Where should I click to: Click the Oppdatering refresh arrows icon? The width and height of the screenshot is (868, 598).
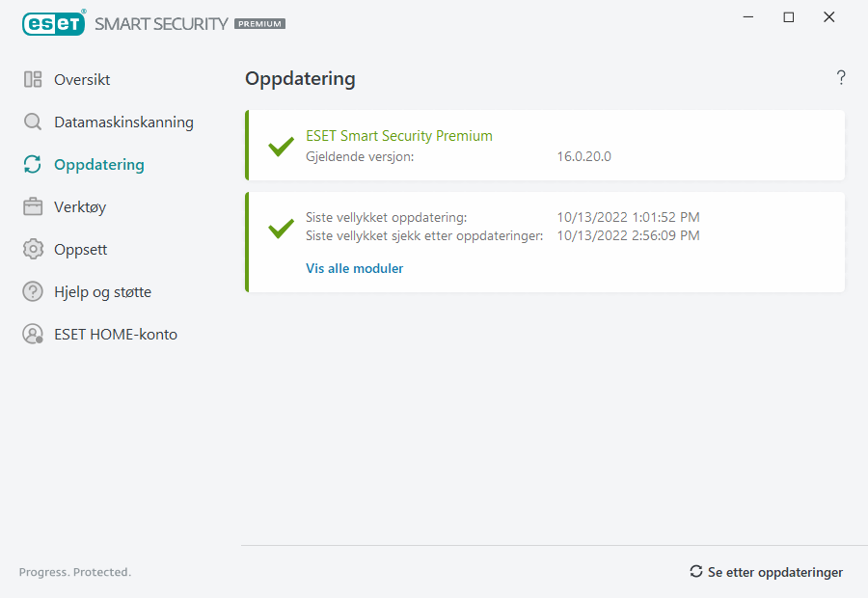[33, 165]
